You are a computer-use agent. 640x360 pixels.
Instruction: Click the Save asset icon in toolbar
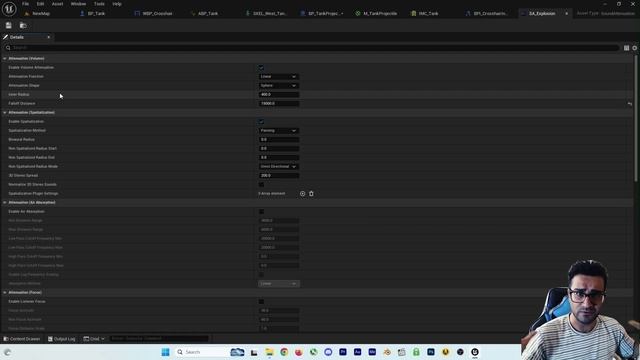pos(9,25)
